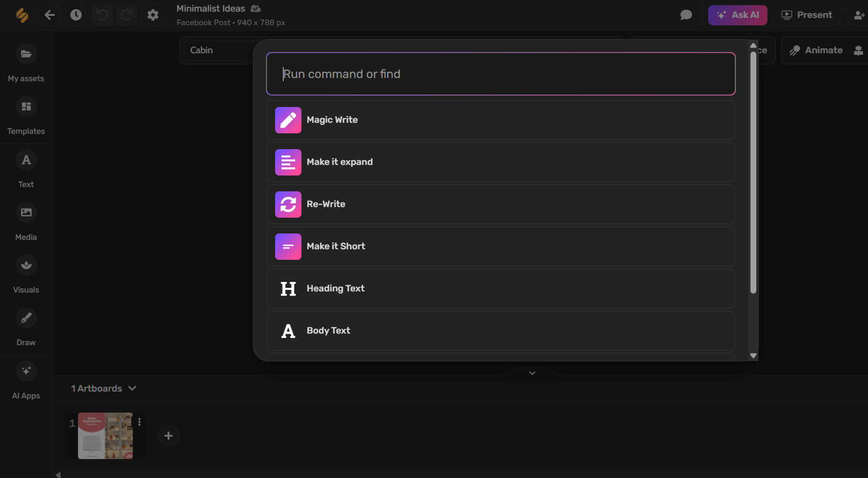Select Heading Text command
The width and height of the screenshot is (868, 478).
coord(501,288)
